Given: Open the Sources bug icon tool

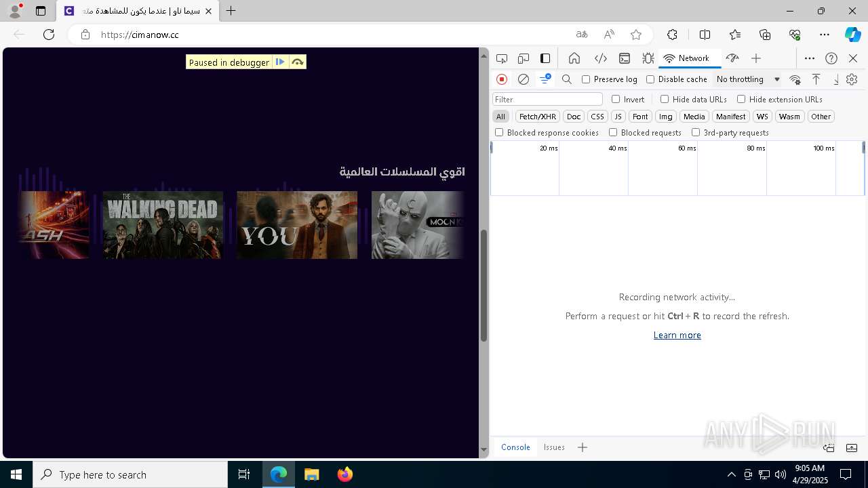Looking at the screenshot, I should click(x=648, y=58).
